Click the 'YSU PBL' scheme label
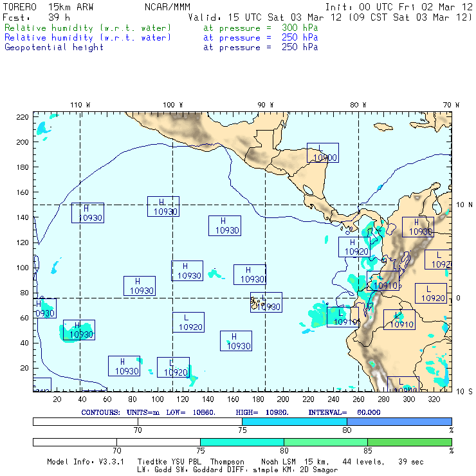This screenshot has height=476, width=476. coord(186,462)
